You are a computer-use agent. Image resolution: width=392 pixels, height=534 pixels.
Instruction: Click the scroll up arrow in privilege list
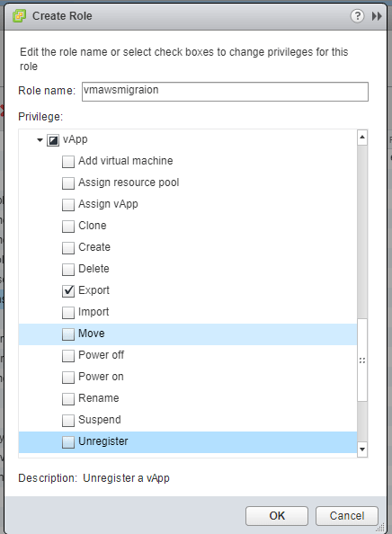[x=362, y=138]
